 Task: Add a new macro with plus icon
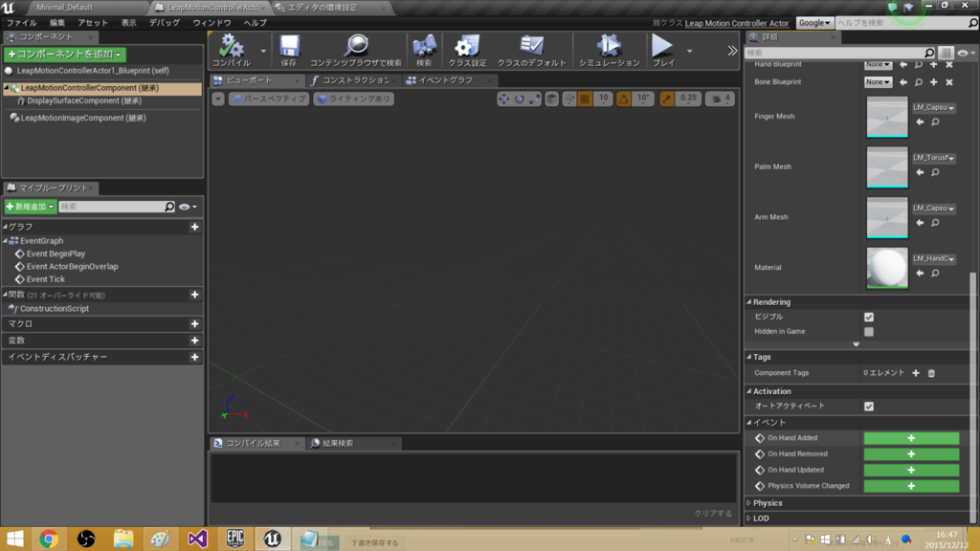pyautogui.click(x=195, y=323)
